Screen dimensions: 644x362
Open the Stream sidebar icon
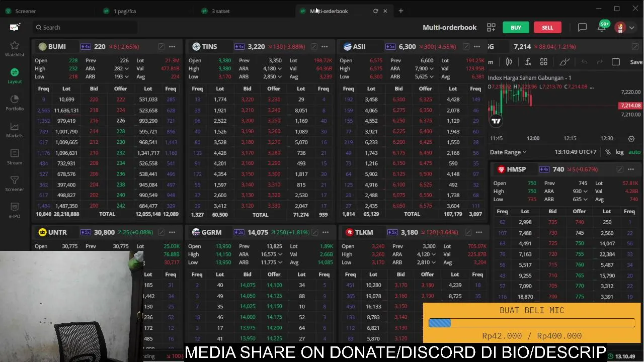15,153
